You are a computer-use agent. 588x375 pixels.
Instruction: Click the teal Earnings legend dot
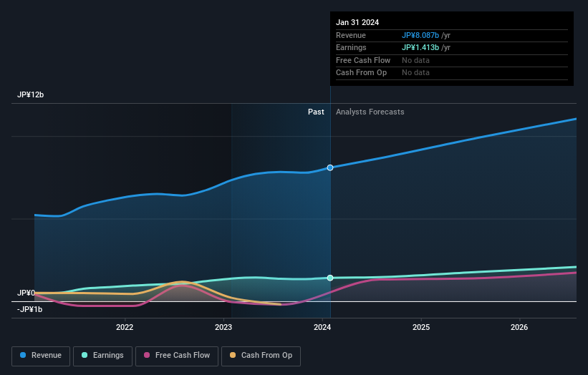pyautogui.click(x=85, y=355)
